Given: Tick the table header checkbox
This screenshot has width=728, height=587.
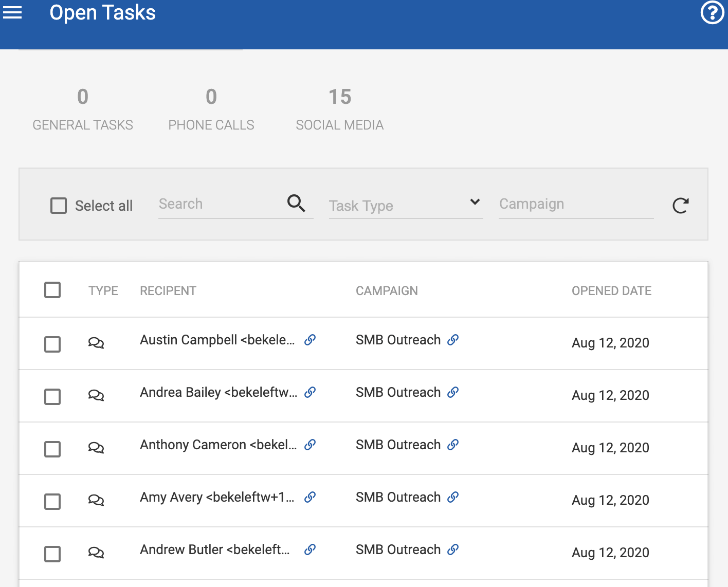Looking at the screenshot, I should 52,290.
